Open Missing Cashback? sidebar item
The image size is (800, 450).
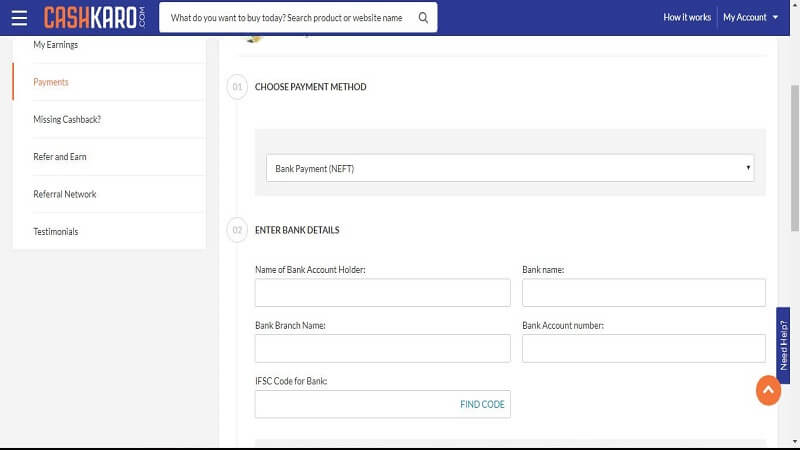click(x=67, y=120)
